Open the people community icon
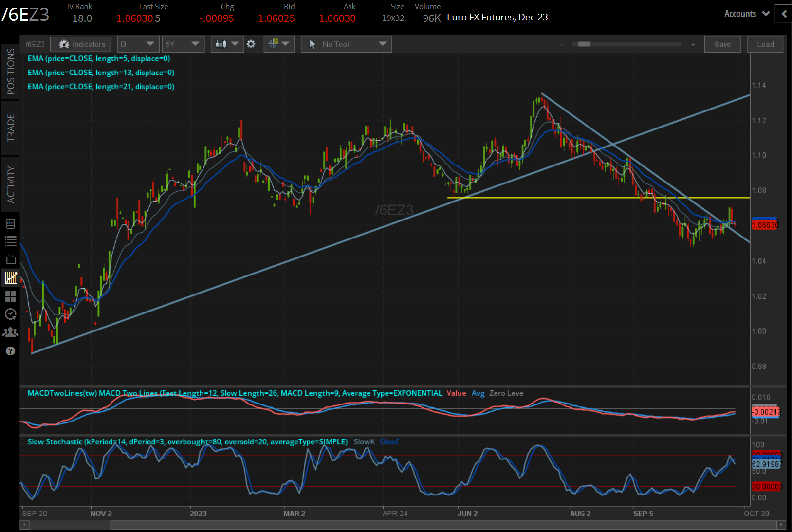 click(10, 332)
